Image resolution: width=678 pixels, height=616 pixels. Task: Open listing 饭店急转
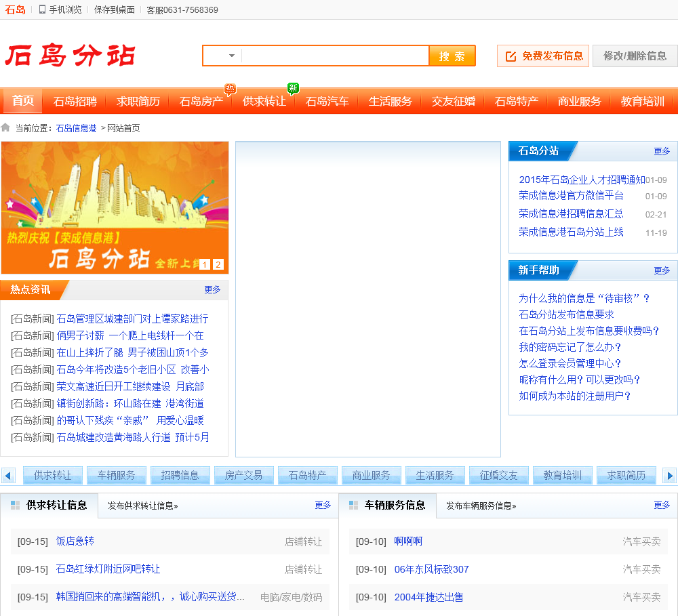pyautogui.click(x=75, y=541)
